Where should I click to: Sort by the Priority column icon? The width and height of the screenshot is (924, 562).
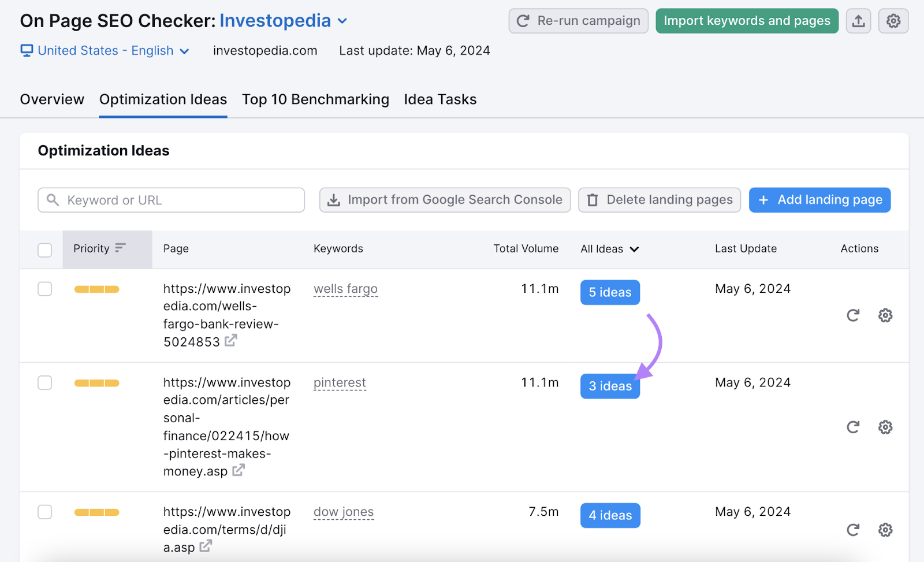coord(121,248)
